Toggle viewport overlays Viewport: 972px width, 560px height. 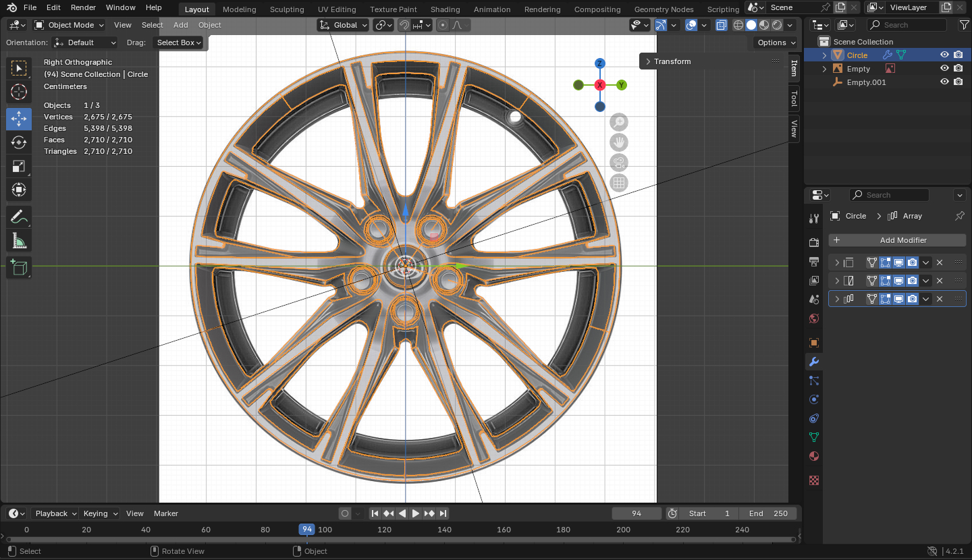point(691,25)
